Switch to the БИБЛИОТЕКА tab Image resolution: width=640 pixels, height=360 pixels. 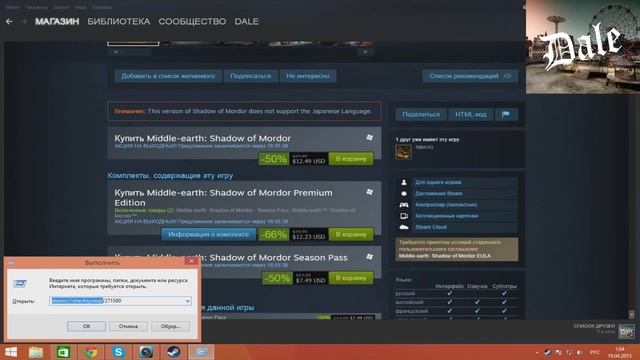[119, 21]
